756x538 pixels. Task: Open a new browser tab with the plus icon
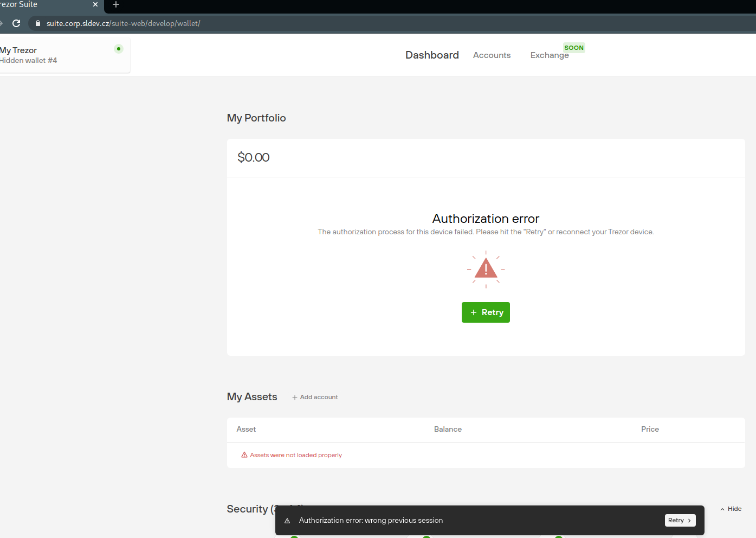115,6
